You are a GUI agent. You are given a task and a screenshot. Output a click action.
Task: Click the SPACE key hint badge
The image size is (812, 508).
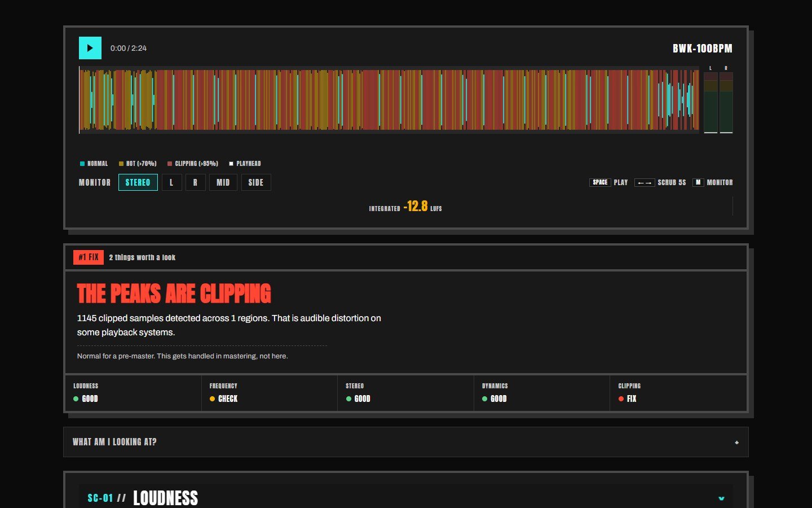tap(600, 182)
